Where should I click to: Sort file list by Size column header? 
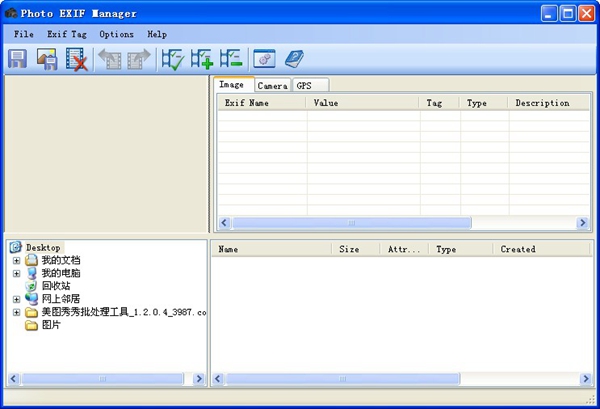[x=349, y=249]
